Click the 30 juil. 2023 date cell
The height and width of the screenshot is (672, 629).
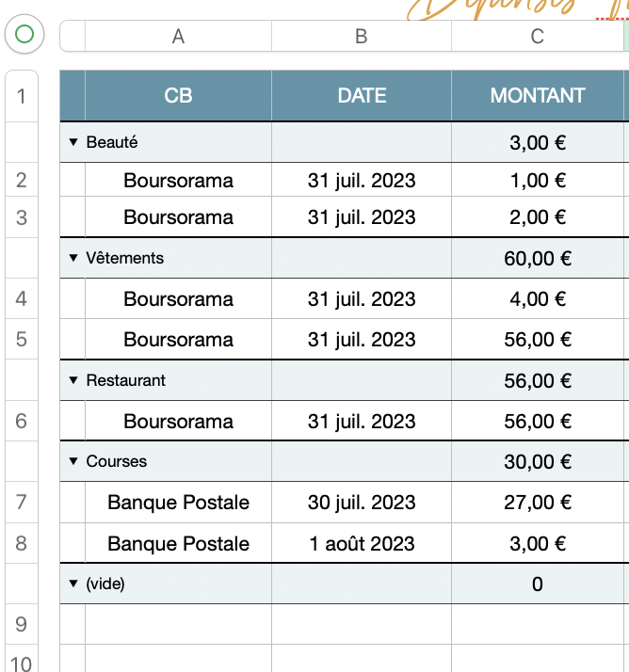coord(362,503)
